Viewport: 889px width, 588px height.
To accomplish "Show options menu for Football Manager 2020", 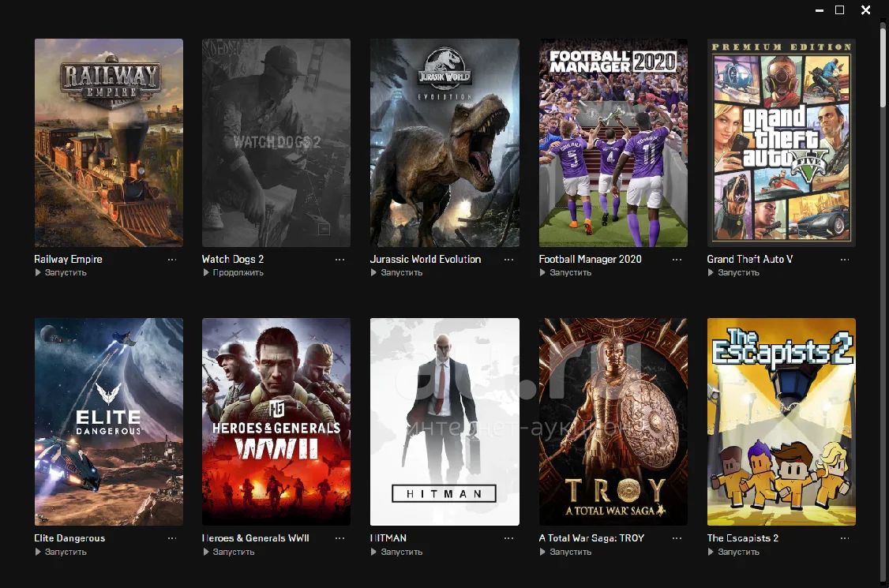I will (677, 260).
